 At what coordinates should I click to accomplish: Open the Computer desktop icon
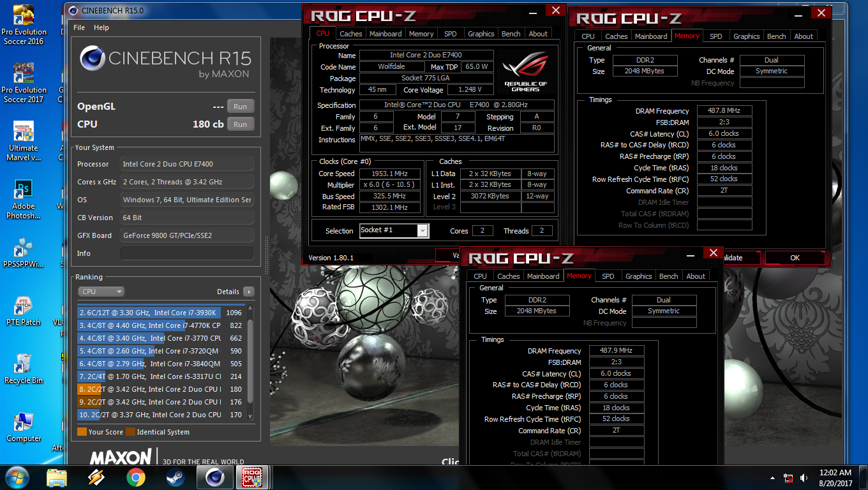click(24, 427)
